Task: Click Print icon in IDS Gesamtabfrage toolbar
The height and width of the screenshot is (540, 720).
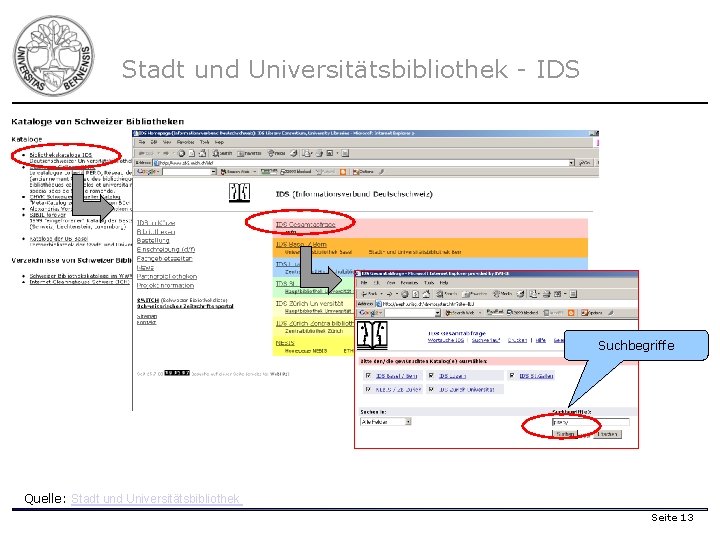Action: (x=546, y=294)
